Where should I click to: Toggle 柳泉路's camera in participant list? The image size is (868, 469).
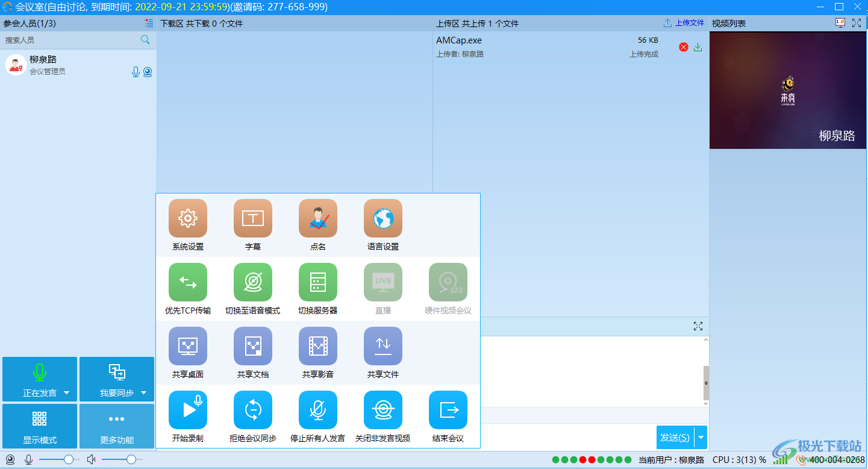(148, 71)
